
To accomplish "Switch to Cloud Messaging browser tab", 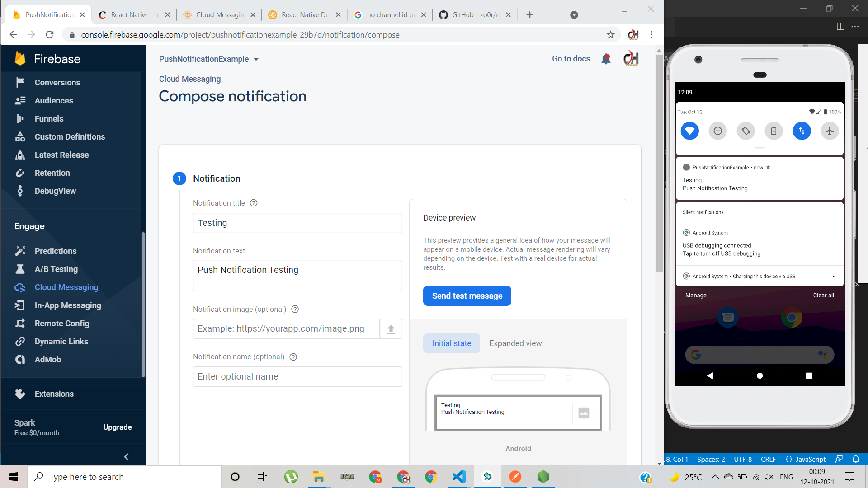I will pyautogui.click(x=220, y=15).
